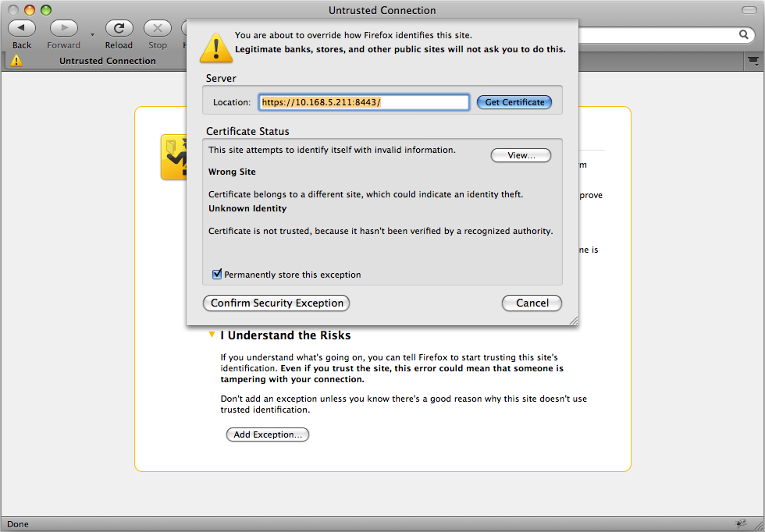Viewport: 765px width, 532px height.
Task: Uncheck Permanently store this exception
Action: [217, 274]
